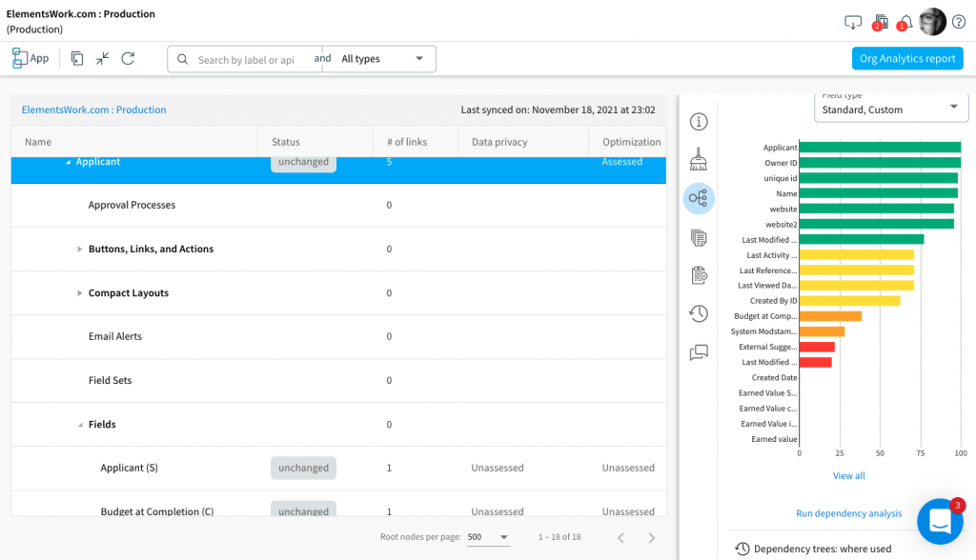The width and height of the screenshot is (976, 560).
Task: Open the Field type Standard, Custom dropdown
Action: click(889, 110)
